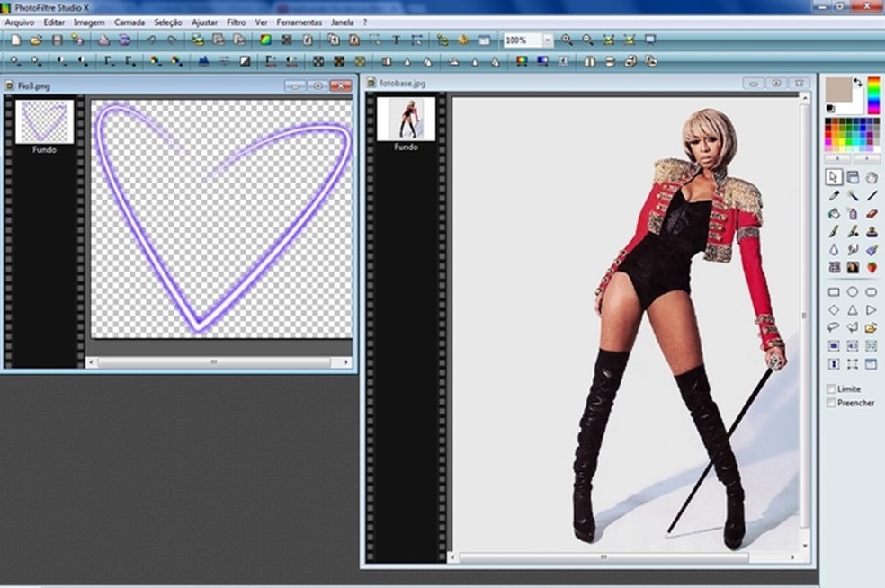Enable the Preencher checkbox
Image resolution: width=885 pixels, height=588 pixels.
click(x=831, y=403)
